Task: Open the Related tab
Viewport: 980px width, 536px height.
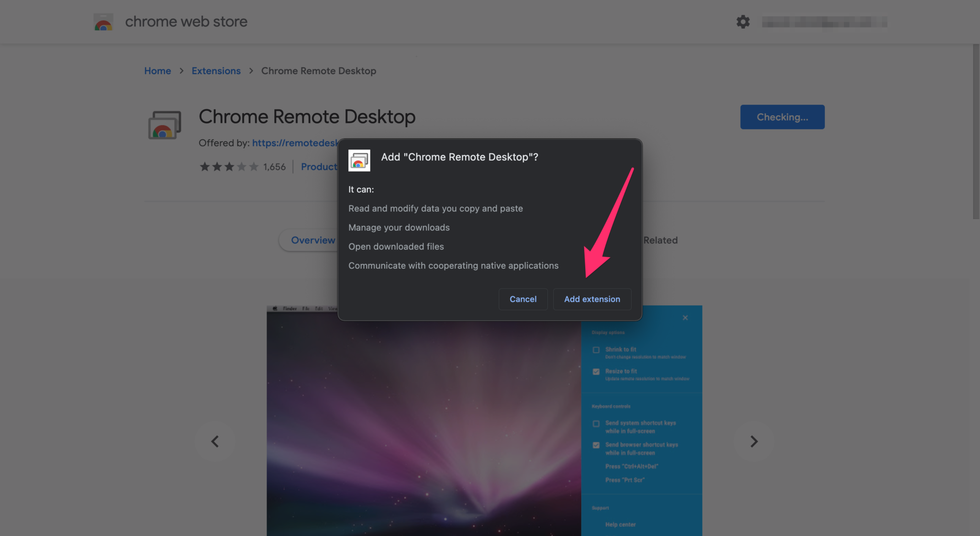Action: (x=660, y=240)
